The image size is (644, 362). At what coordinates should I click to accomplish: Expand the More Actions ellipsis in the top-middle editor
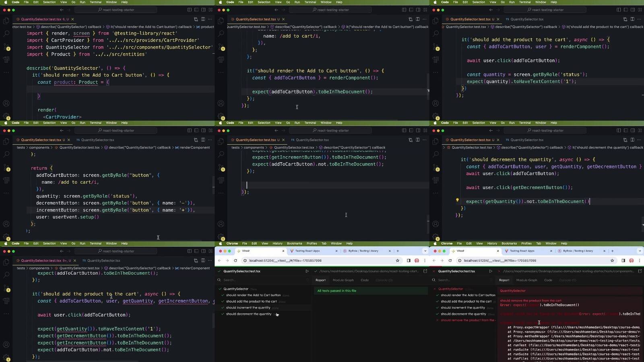[424, 19]
